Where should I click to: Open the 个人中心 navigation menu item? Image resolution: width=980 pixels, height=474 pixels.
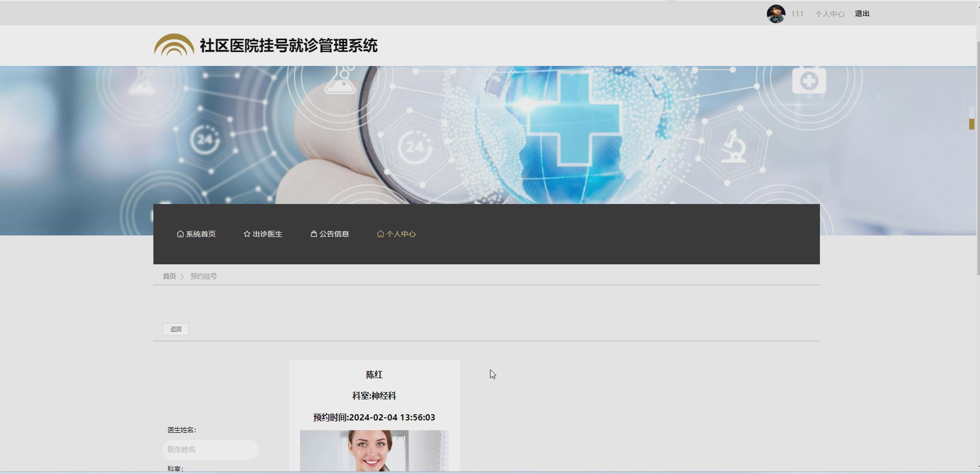396,234
